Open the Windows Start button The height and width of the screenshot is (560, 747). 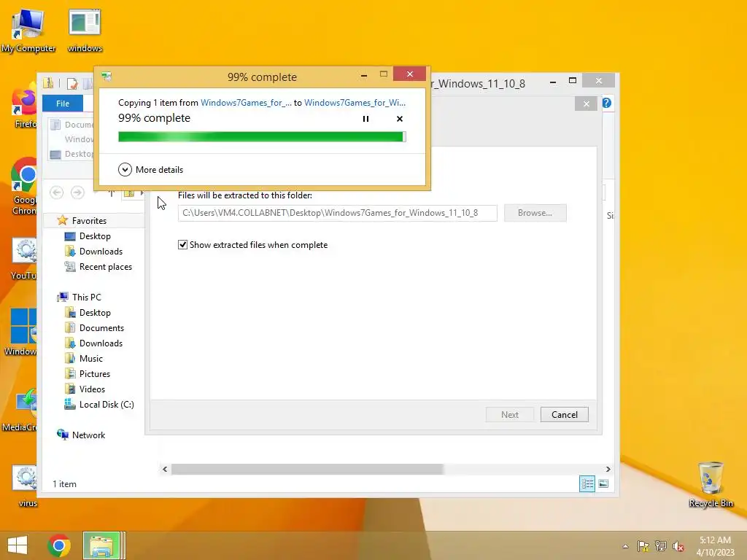tap(18, 545)
